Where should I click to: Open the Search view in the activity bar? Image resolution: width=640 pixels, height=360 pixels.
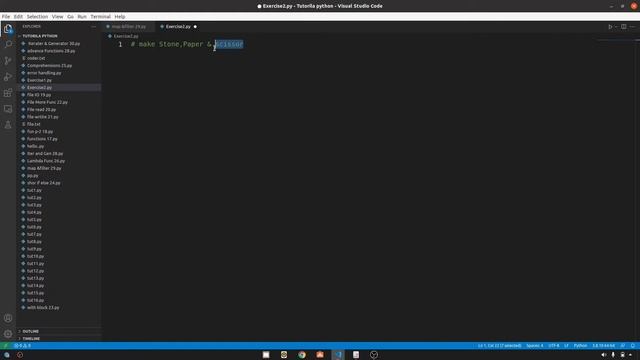point(8,44)
